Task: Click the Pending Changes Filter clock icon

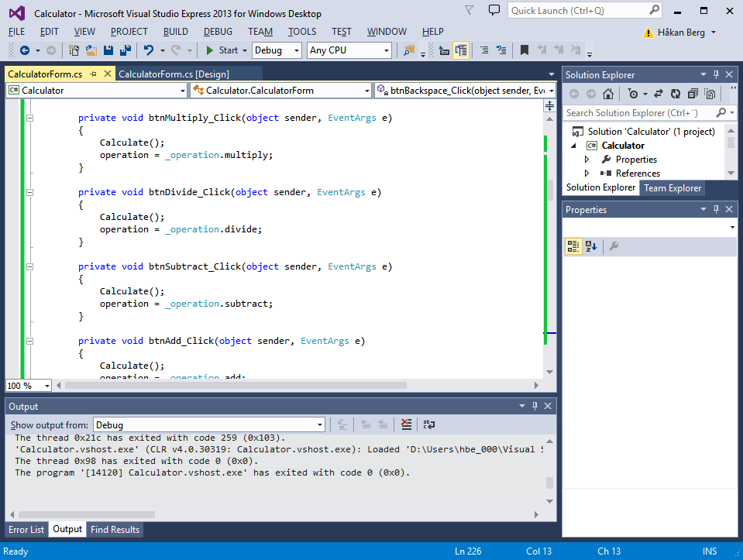Action: tap(632, 94)
